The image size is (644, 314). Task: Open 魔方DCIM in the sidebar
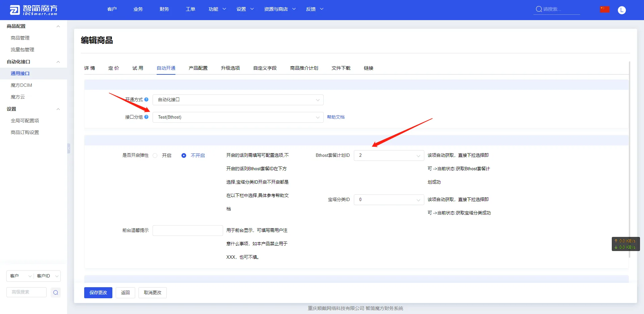click(x=21, y=85)
